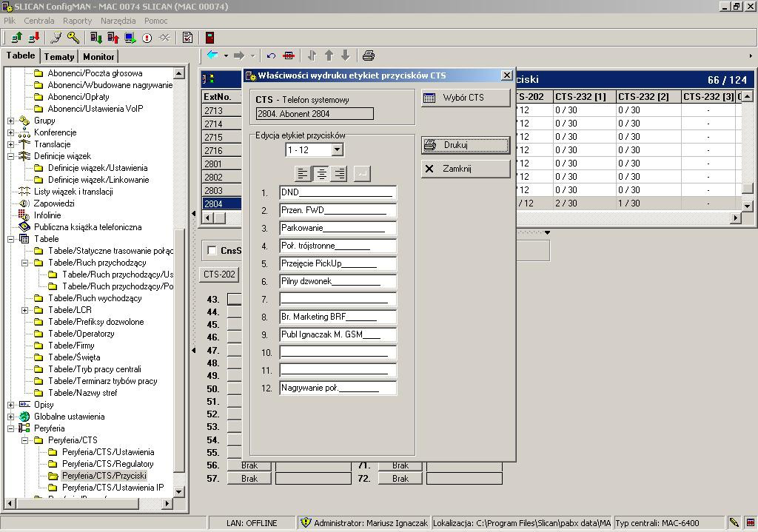Open the Plik menu
758x532 pixels.
pyautogui.click(x=10, y=21)
